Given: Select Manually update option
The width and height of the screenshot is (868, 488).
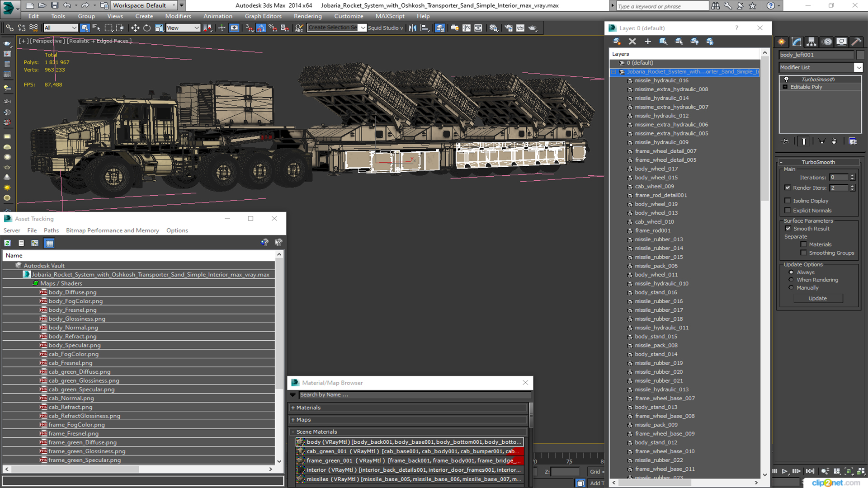Looking at the screenshot, I should click(x=791, y=287).
